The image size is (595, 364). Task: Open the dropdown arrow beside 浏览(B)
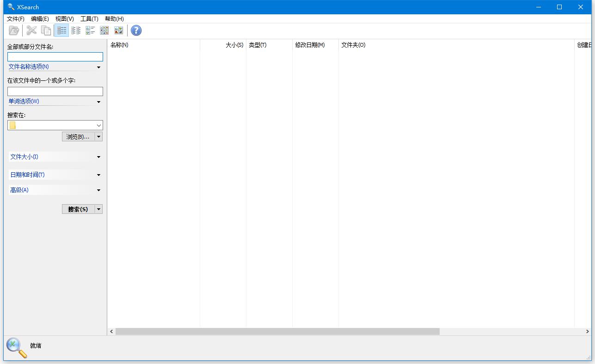(98, 137)
